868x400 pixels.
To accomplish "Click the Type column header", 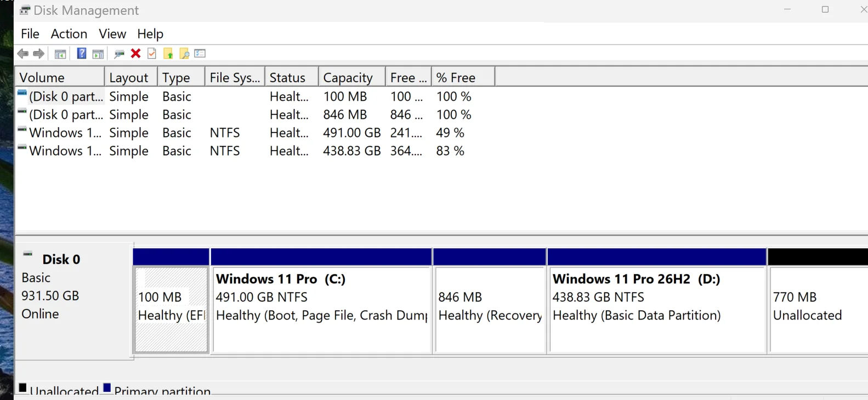I will (x=181, y=77).
